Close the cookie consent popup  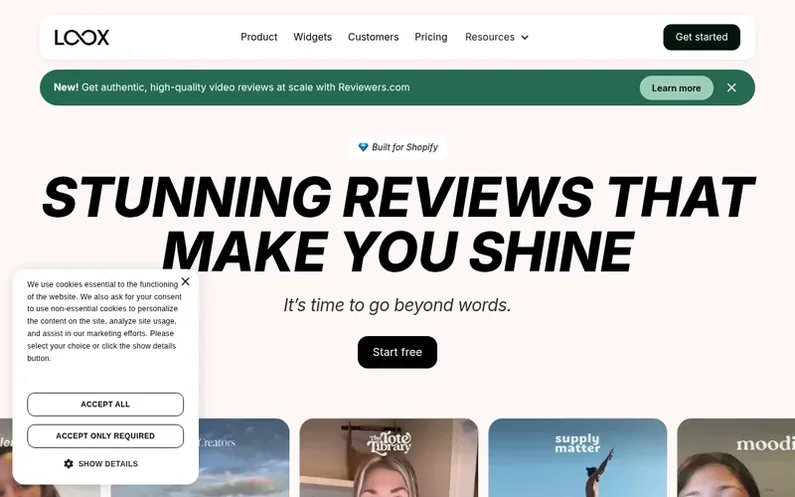pos(185,281)
